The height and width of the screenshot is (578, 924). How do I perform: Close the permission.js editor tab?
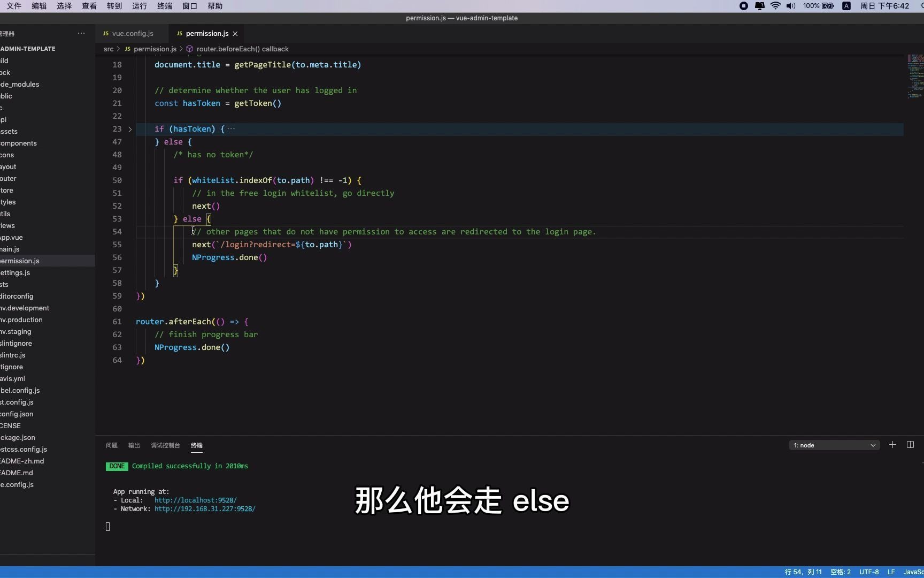point(235,34)
